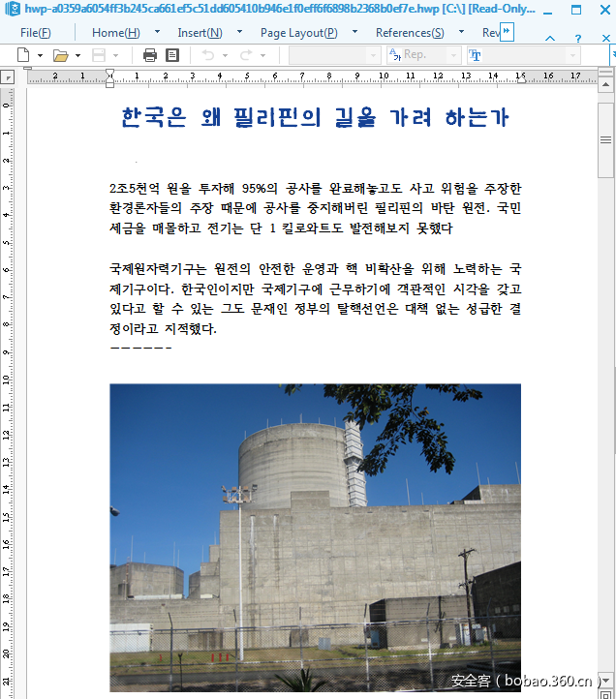Viewport: 616px width, 699px height.
Task: Expand the Home menu arrow
Action: (157, 32)
